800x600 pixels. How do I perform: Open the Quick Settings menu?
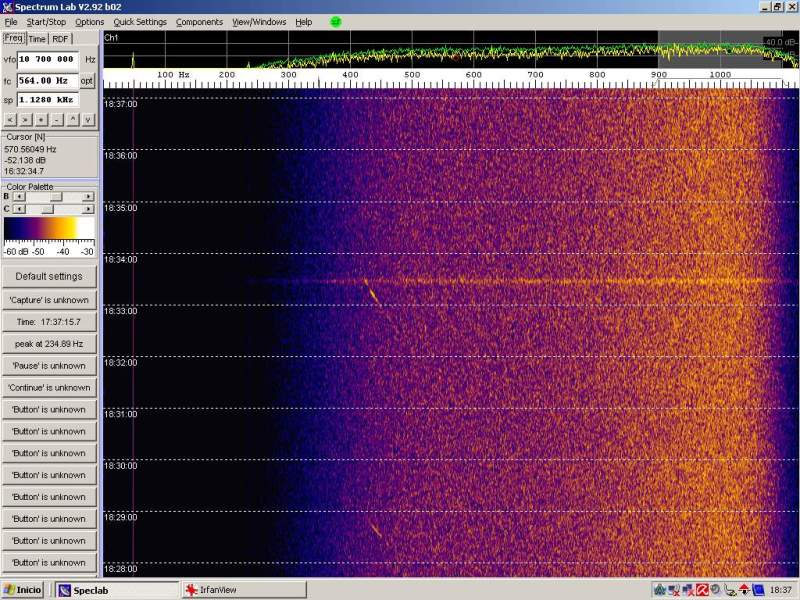click(x=140, y=22)
